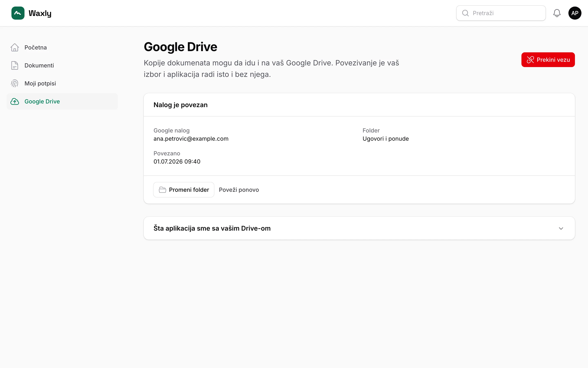Expand Šta aplikacija sme sa vašim Drive-om
588x368 pixels.
click(359, 228)
